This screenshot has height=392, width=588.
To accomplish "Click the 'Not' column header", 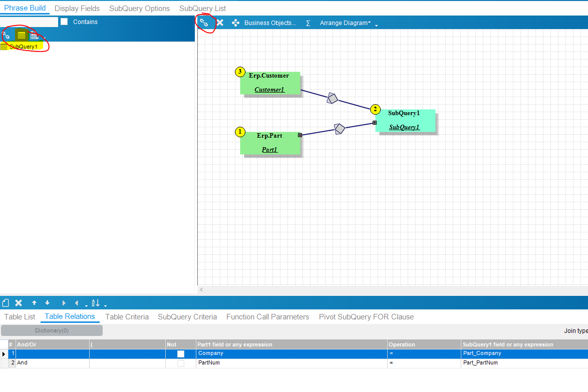I will pyautogui.click(x=180, y=344).
